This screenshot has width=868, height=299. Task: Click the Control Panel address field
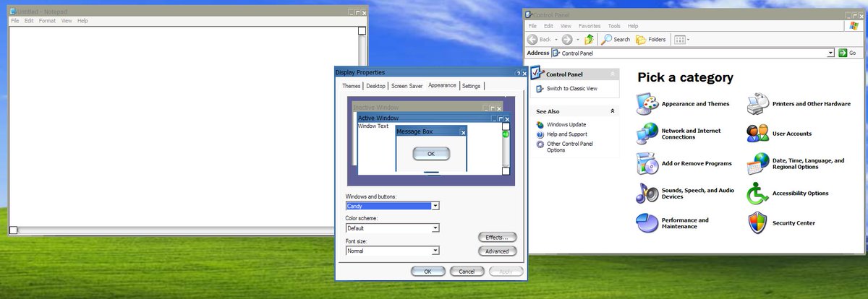coord(693,53)
